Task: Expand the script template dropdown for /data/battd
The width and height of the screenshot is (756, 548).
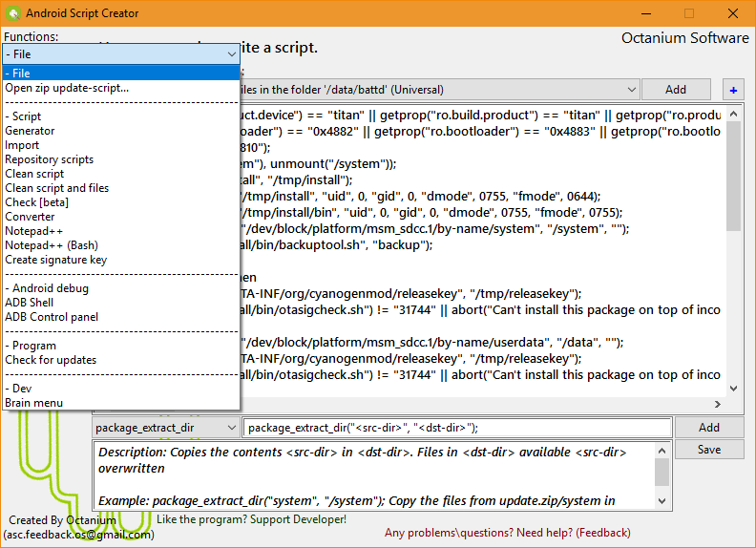Action: [632, 90]
